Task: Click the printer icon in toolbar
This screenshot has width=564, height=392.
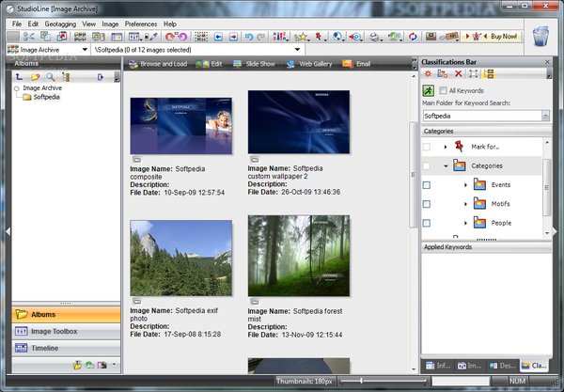Action: coord(375,37)
